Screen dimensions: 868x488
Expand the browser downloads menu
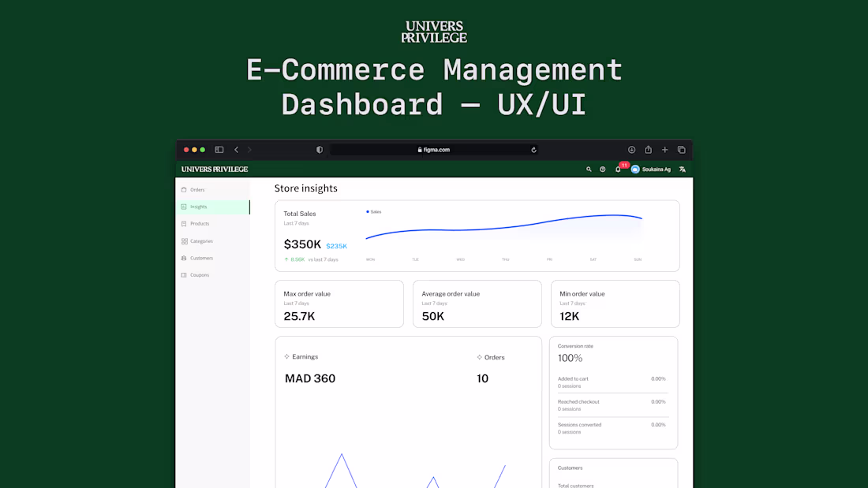(631, 150)
